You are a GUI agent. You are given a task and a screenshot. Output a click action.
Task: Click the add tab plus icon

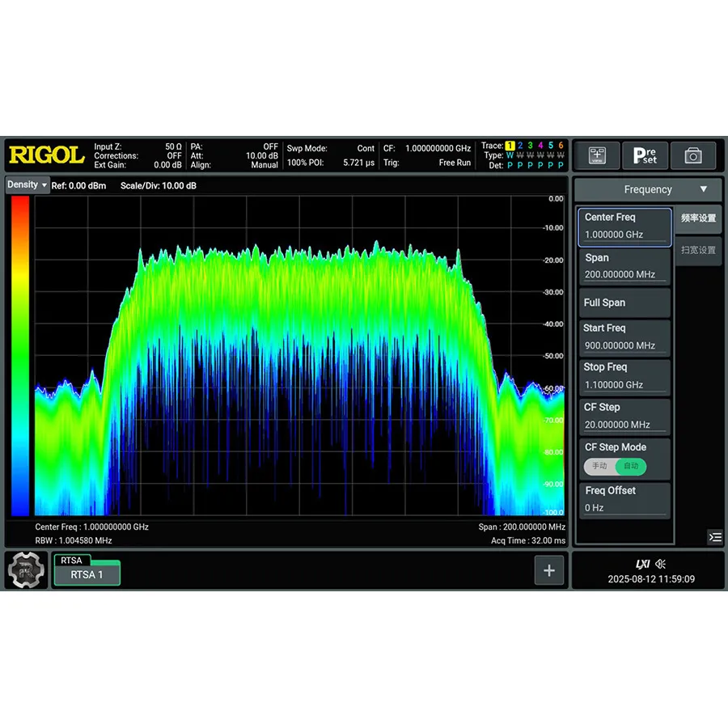(549, 570)
